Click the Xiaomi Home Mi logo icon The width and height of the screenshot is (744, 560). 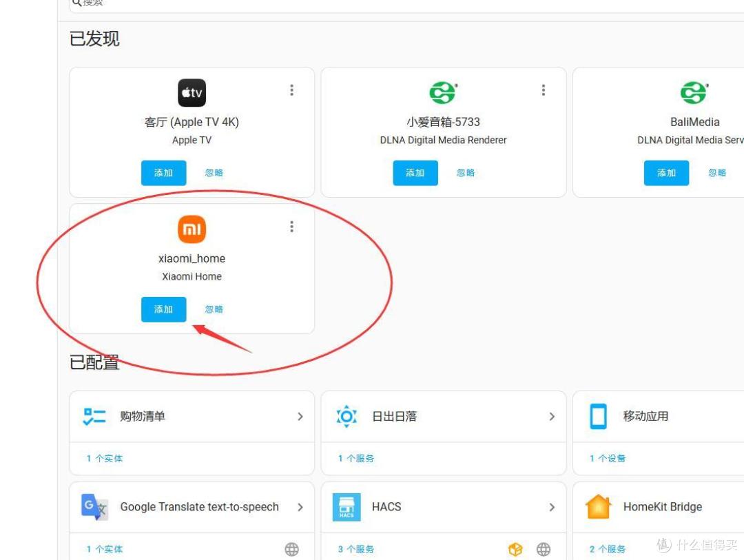pyautogui.click(x=192, y=229)
